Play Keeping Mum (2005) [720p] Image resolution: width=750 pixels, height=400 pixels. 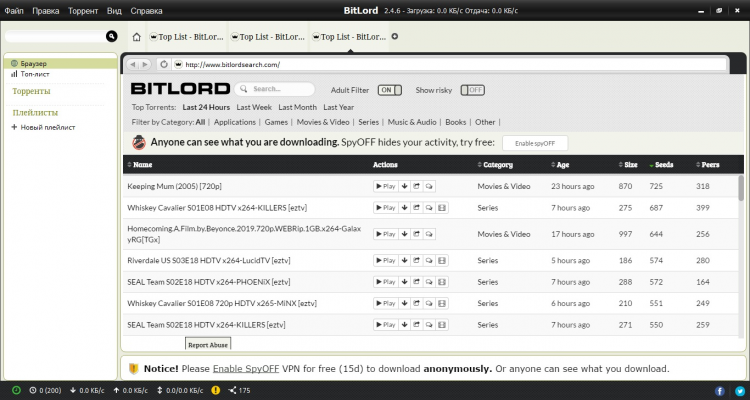tap(386, 186)
